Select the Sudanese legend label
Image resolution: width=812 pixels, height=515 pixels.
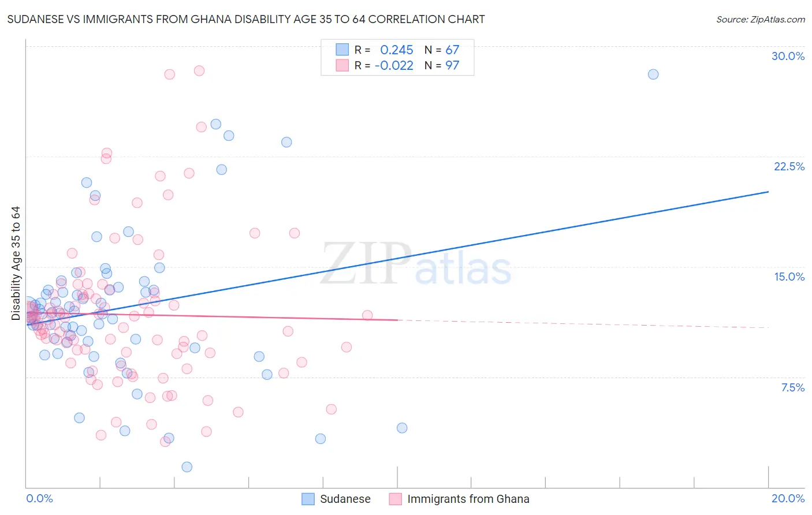pyautogui.click(x=345, y=499)
